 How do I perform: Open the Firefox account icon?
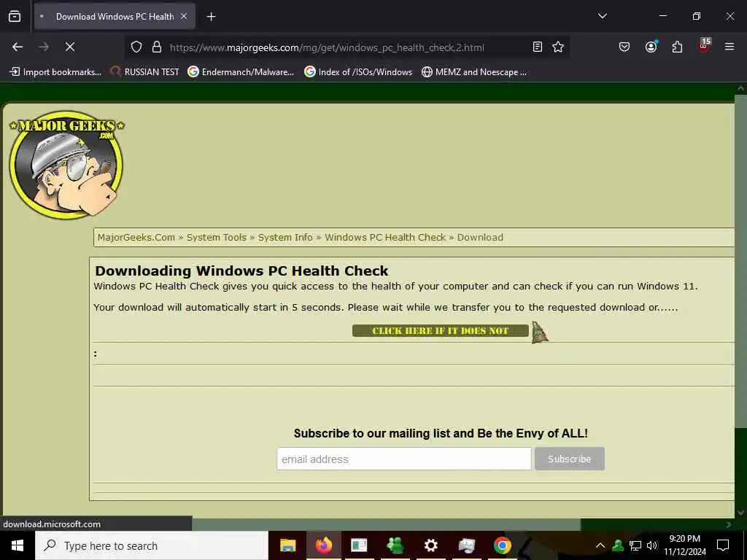tap(651, 47)
